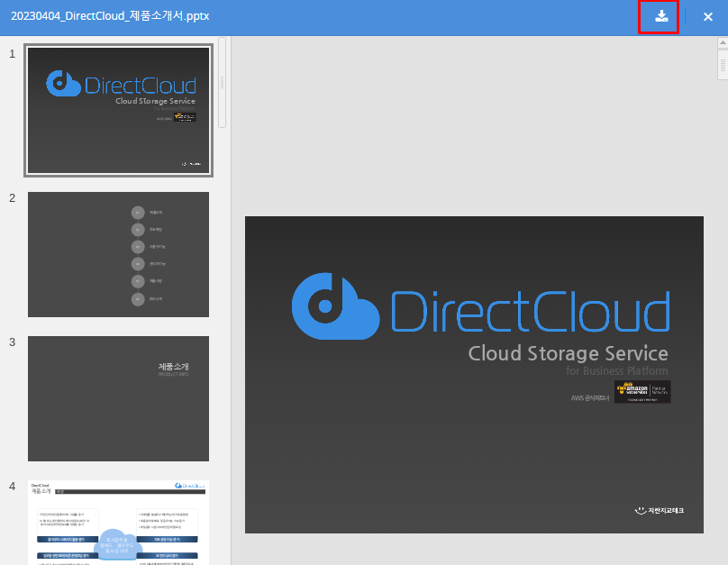This screenshot has height=565, width=728.
Task: Click the 지란지교데이터 logo on main slide
Action: coord(659,511)
